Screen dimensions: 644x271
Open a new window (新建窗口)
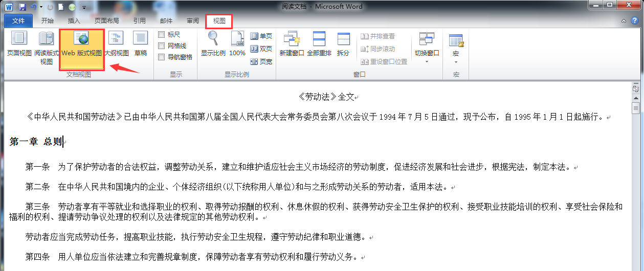click(x=292, y=44)
